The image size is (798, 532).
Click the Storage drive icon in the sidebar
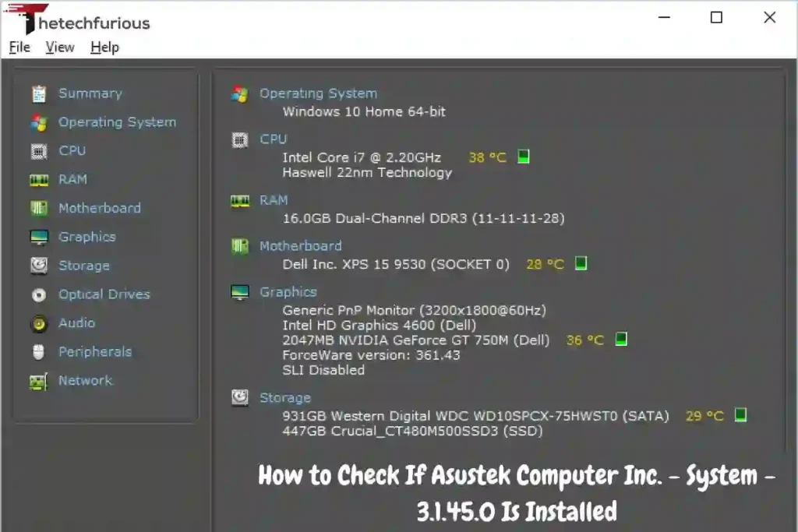[37, 266]
